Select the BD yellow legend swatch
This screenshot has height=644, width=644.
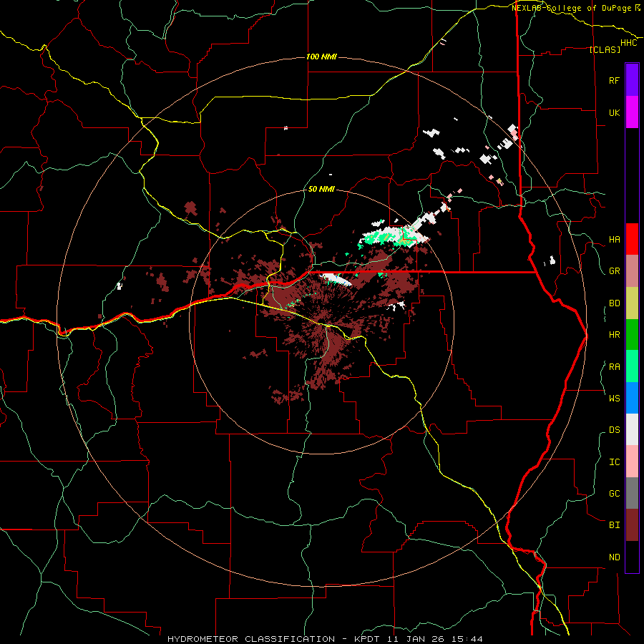coord(632,303)
